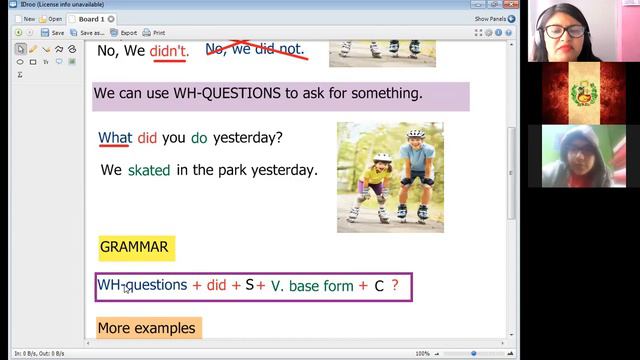
Task: Click the underlined word 'What'
Action: (115, 138)
